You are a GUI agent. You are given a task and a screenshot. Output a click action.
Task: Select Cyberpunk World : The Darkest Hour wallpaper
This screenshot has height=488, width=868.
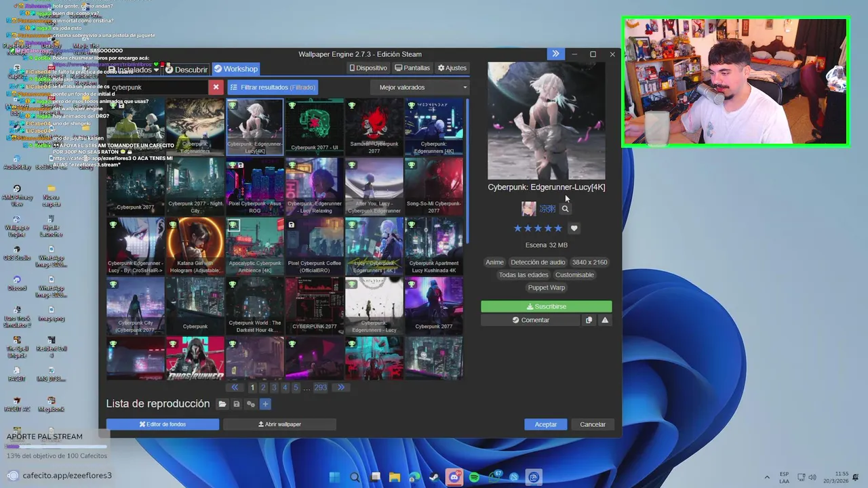[x=255, y=306]
